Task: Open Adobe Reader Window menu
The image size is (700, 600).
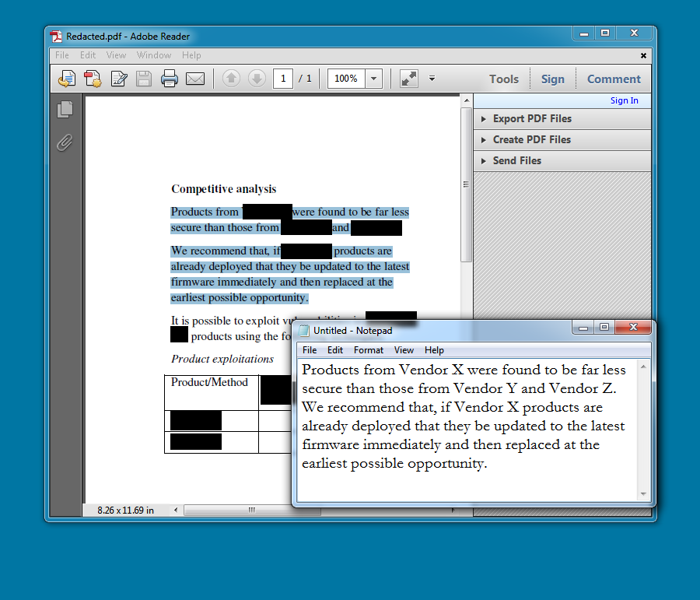Action: coord(154,55)
